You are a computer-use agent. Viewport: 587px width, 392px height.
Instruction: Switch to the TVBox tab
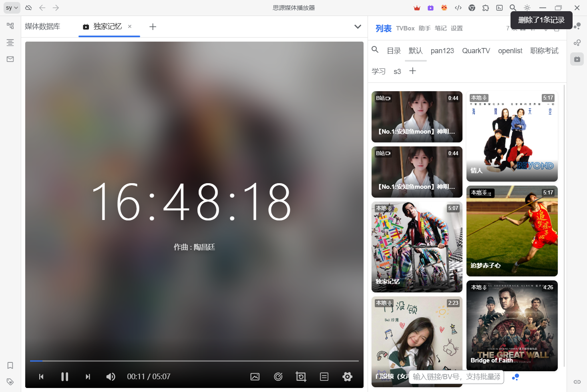pyautogui.click(x=405, y=28)
